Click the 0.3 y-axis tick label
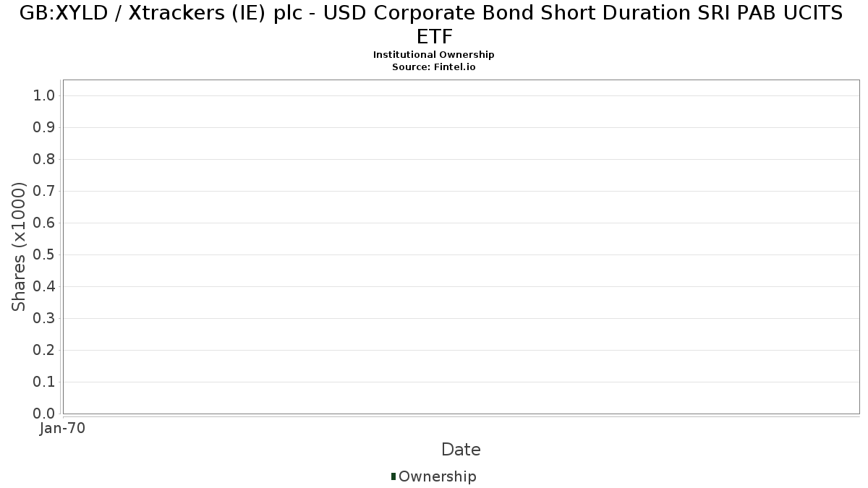The image size is (868, 488). (x=44, y=319)
